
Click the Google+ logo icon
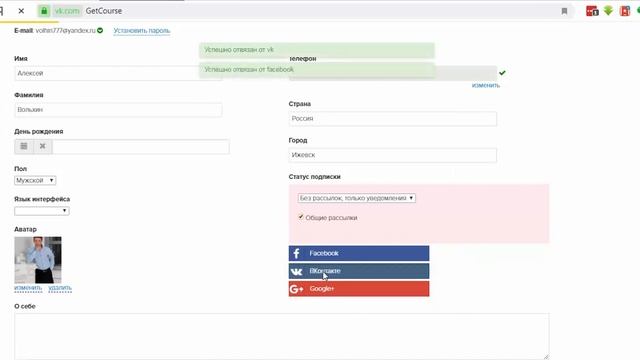(296, 289)
